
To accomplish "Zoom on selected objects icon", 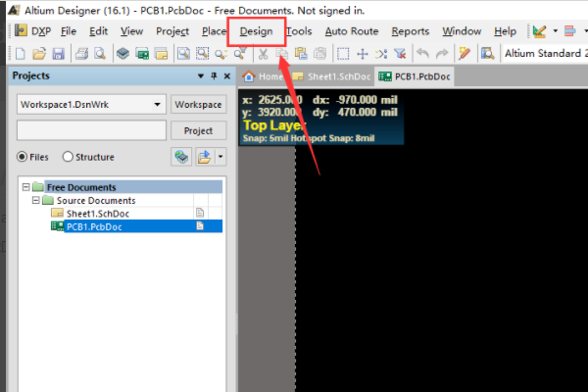I will [220, 54].
